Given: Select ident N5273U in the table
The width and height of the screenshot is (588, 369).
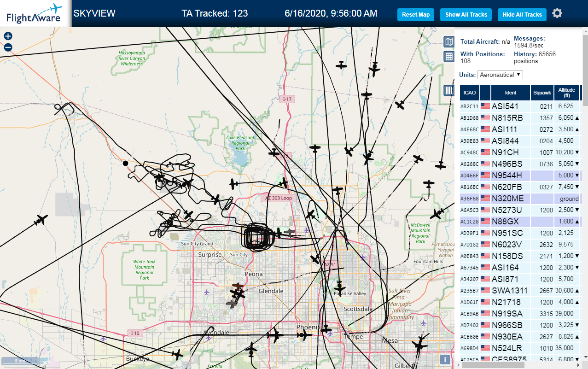Looking at the screenshot, I should coord(507,210).
